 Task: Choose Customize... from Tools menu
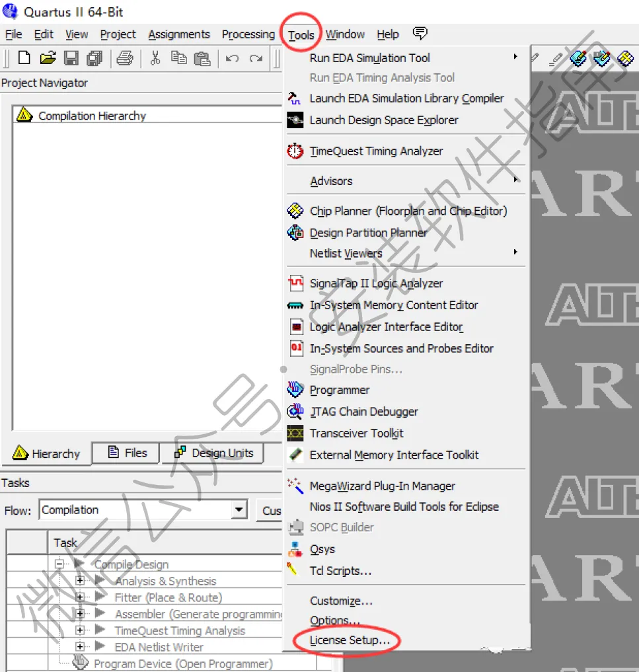click(341, 601)
